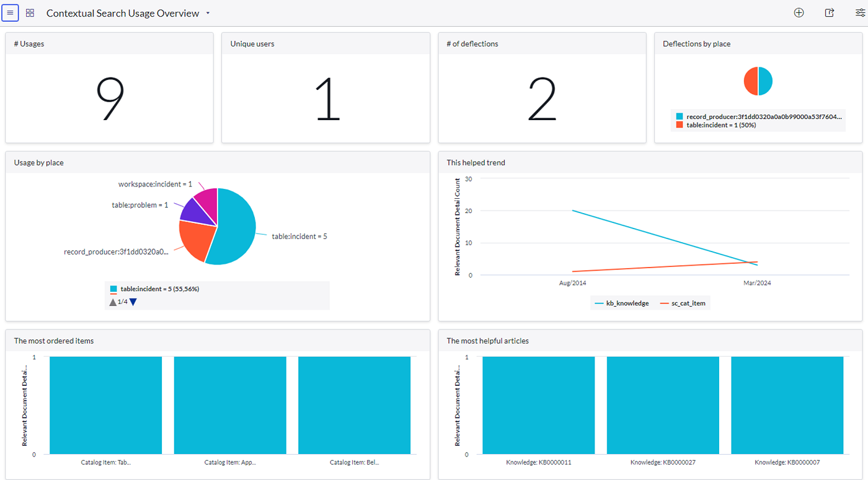Select the blue half of the Deflections pie
Screen dimensions: 868x480
(766, 81)
